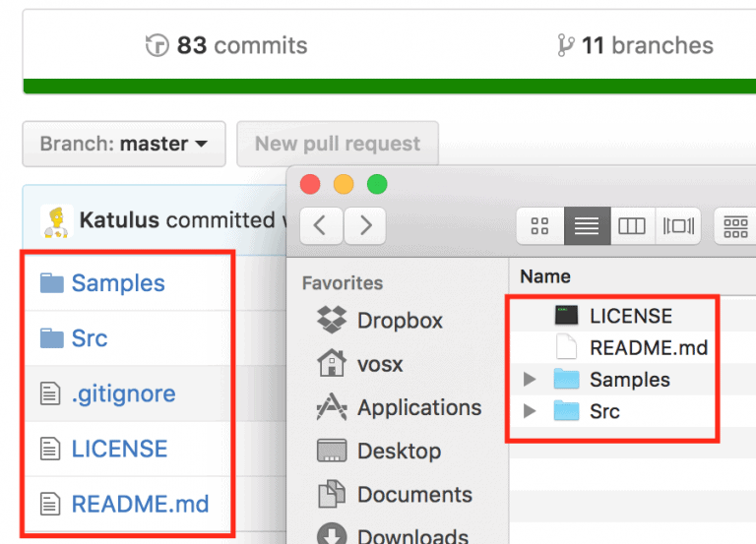756x544 pixels.
Task: Click the Documents sidebar icon
Action: pos(332,494)
